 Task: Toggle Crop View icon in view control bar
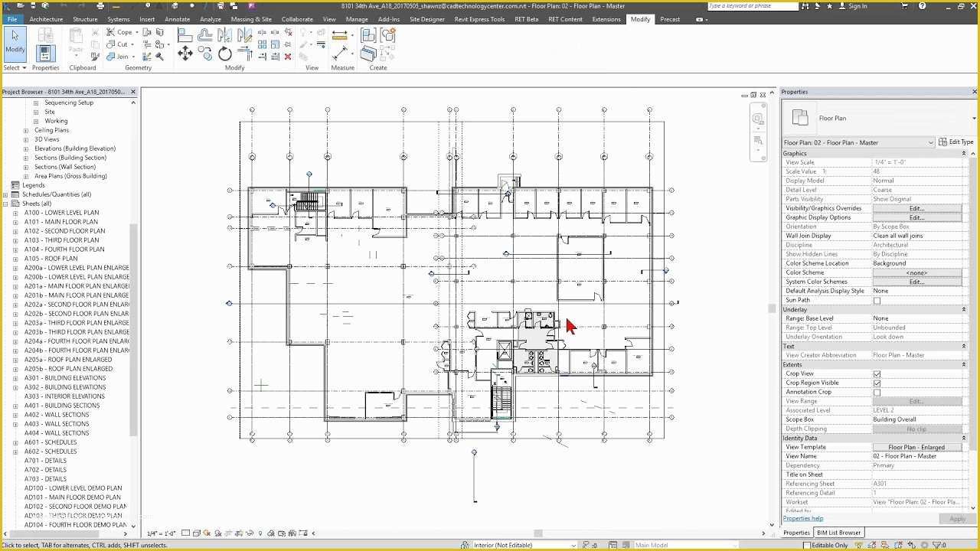(228, 533)
